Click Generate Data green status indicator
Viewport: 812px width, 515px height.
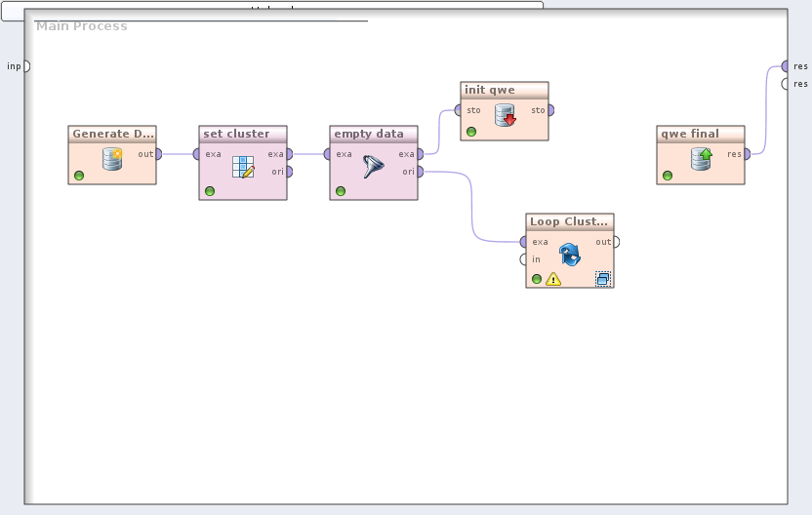(x=79, y=176)
